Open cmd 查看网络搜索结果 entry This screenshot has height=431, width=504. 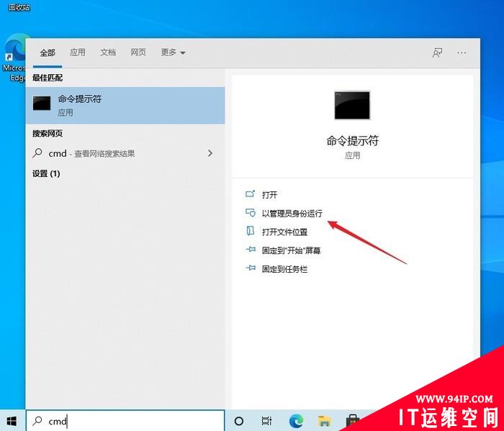click(x=125, y=153)
